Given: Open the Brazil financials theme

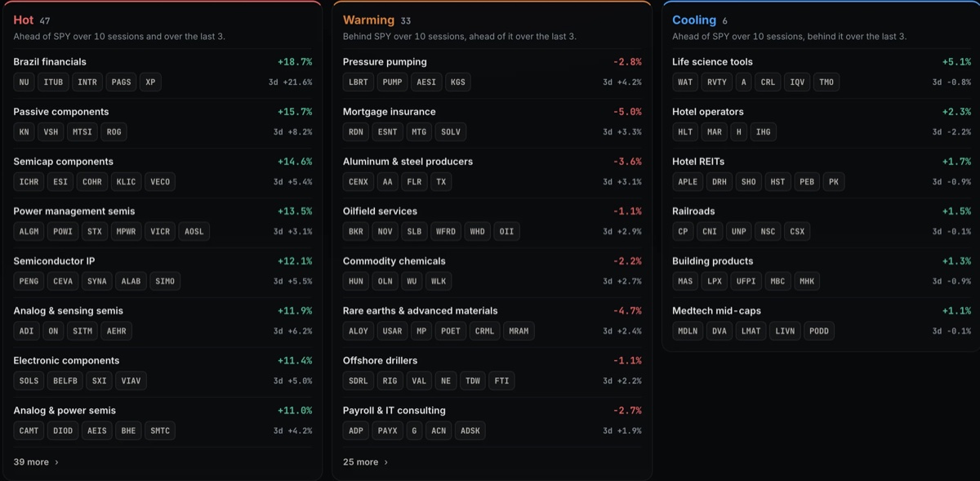Looking at the screenshot, I should click(x=50, y=62).
